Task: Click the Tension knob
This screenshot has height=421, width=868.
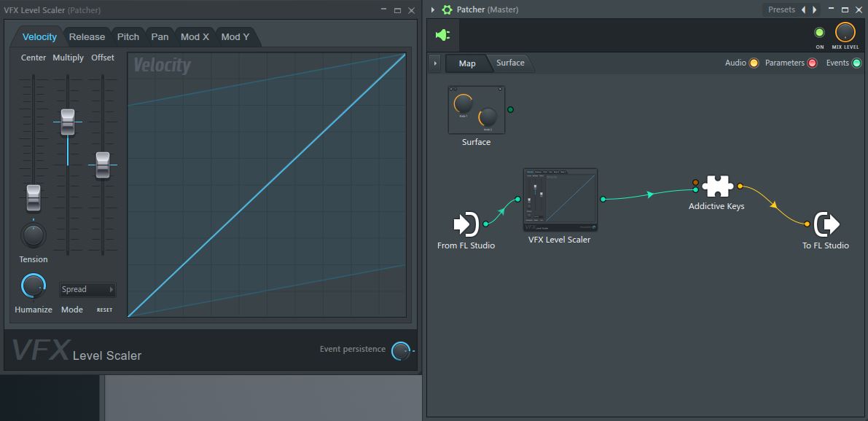Action: pos(34,236)
